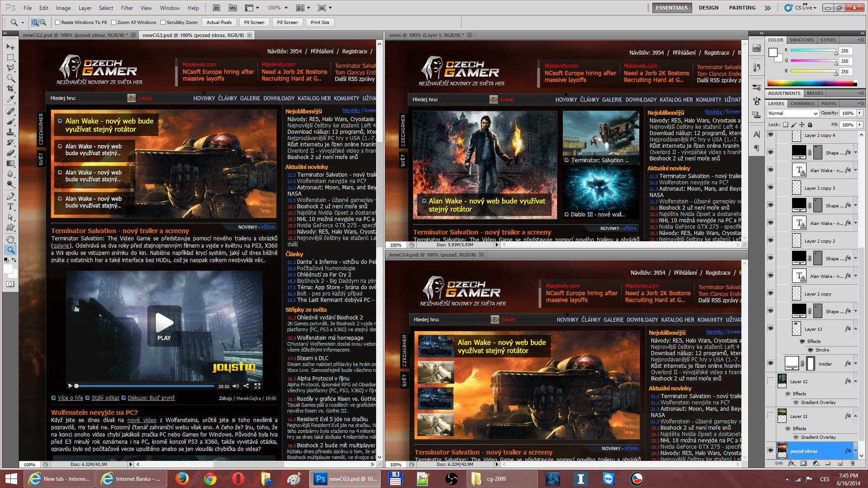Hide the Layer 13 layer
Viewport: 868px width, 488px height.
pos(771,328)
